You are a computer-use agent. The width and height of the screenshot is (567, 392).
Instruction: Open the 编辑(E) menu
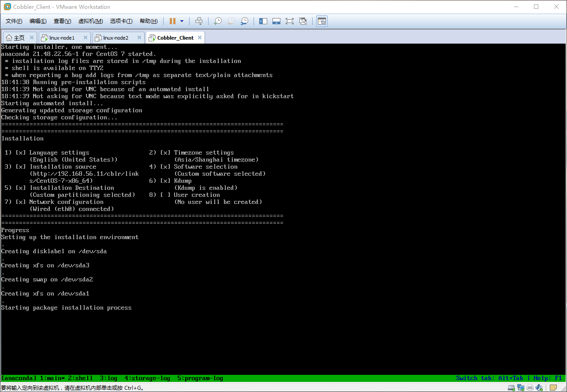point(38,21)
